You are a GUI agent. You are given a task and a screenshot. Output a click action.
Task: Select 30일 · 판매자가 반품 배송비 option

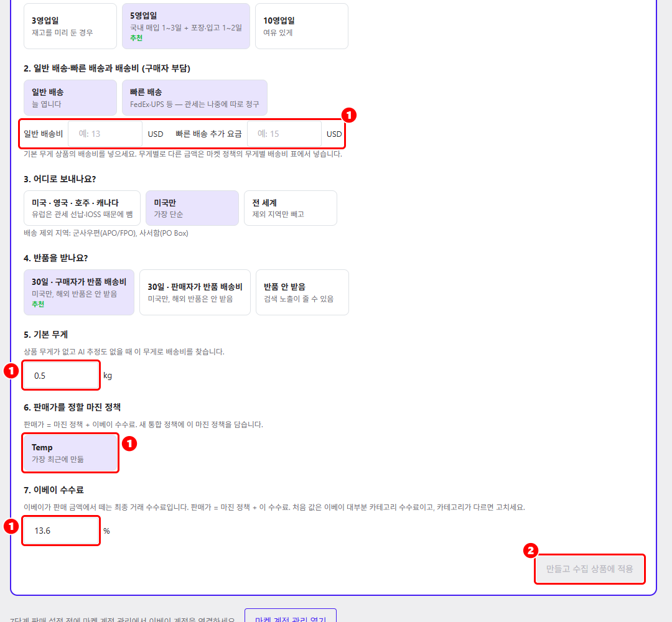coord(195,292)
